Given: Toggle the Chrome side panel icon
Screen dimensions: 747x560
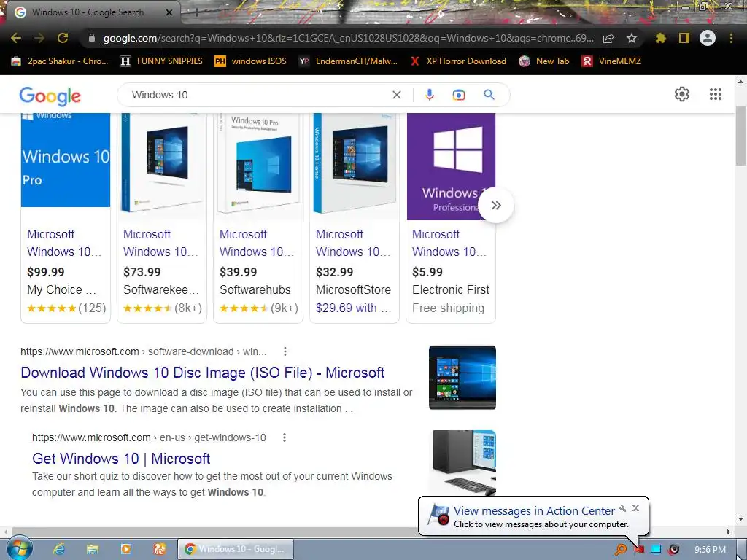Looking at the screenshot, I should (684, 38).
